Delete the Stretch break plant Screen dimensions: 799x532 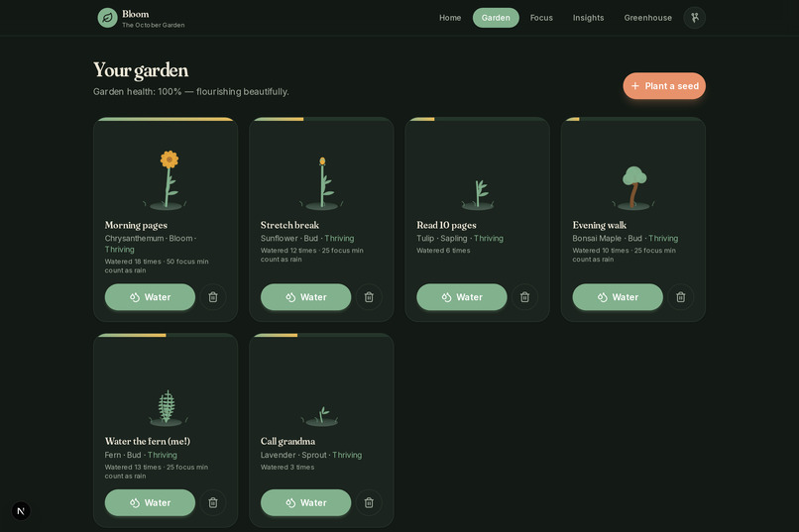tap(369, 297)
